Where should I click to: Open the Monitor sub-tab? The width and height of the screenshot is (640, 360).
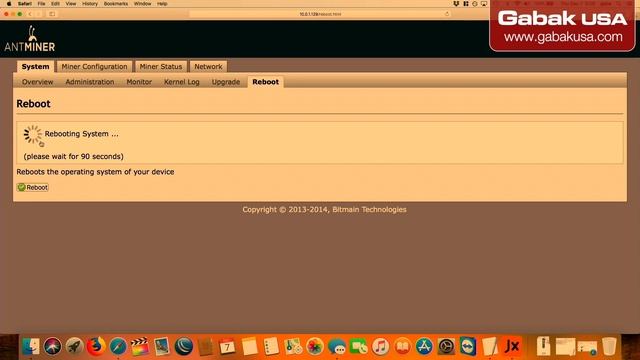(x=139, y=82)
